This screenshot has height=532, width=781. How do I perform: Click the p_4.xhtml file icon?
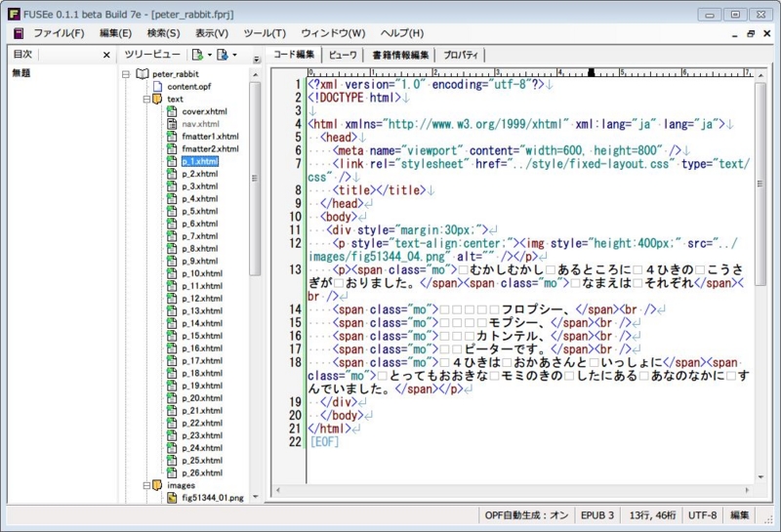[x=172, y=199]
